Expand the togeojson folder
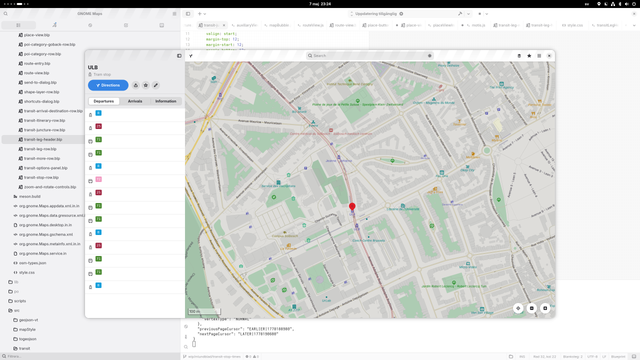This screenshot has height=360, width=640. 28,339
